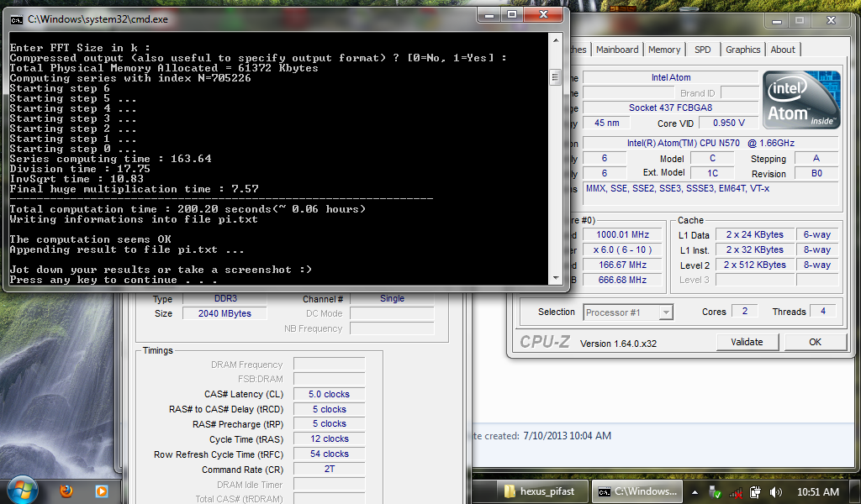This screenshot has height=504, width=861.
Task: Click the MMX, SSE instructions field
Action: [710, 194]
